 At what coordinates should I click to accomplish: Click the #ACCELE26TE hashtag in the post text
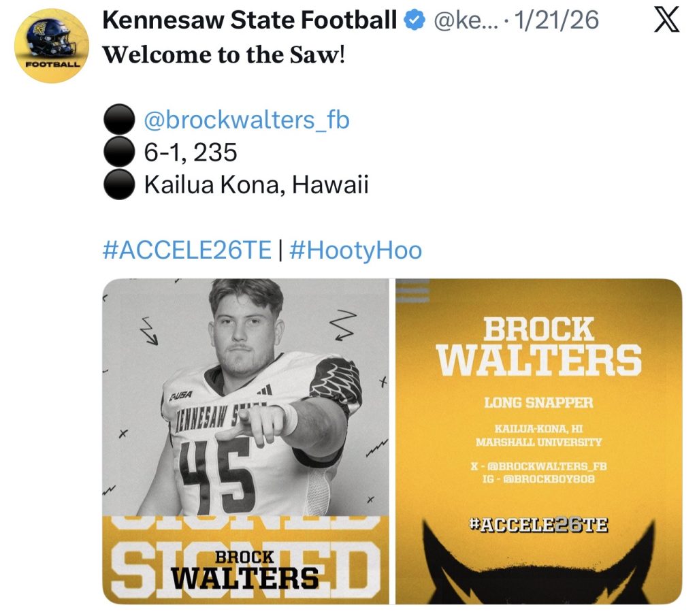[187, 250]
